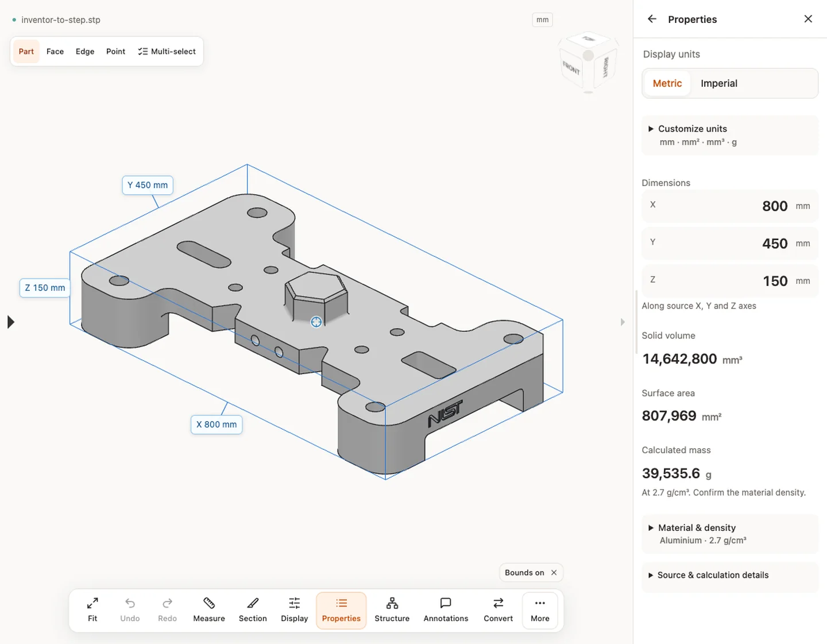Image resolution: width=827 pixels, height=644 pixels.
Task: Select the Face selection mode
Action: point(55,52)
